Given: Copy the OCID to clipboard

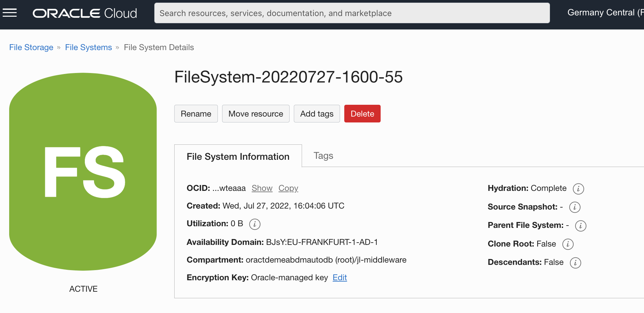Looking at the screenshot, I should pyautogui.click(x=288, y=188).
